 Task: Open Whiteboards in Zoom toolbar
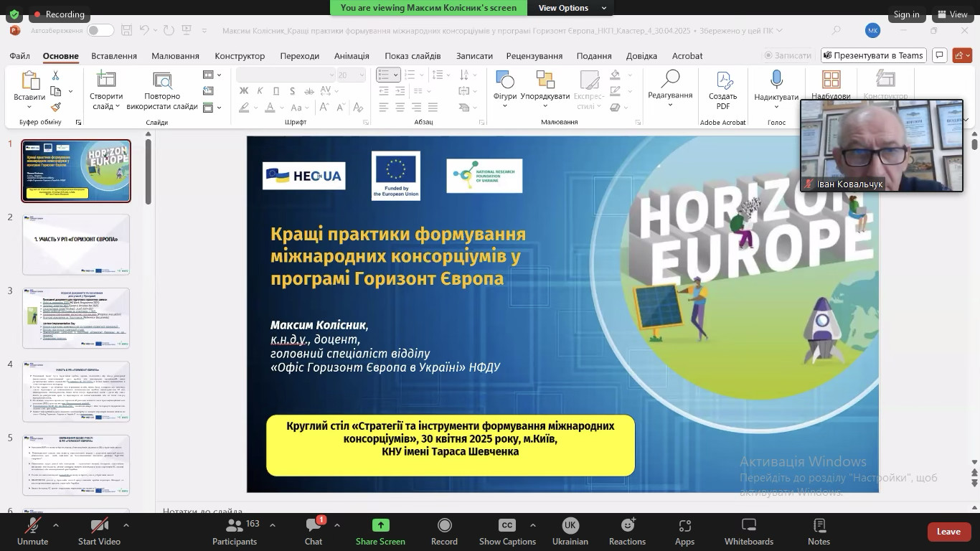tap(748, 532)
